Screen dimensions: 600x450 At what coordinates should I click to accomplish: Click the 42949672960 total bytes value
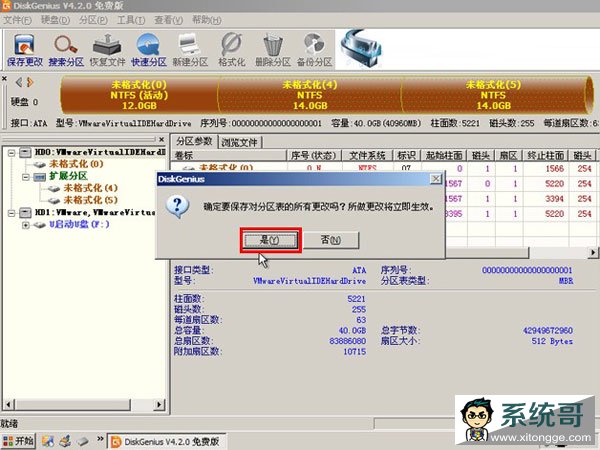[548, 330]
